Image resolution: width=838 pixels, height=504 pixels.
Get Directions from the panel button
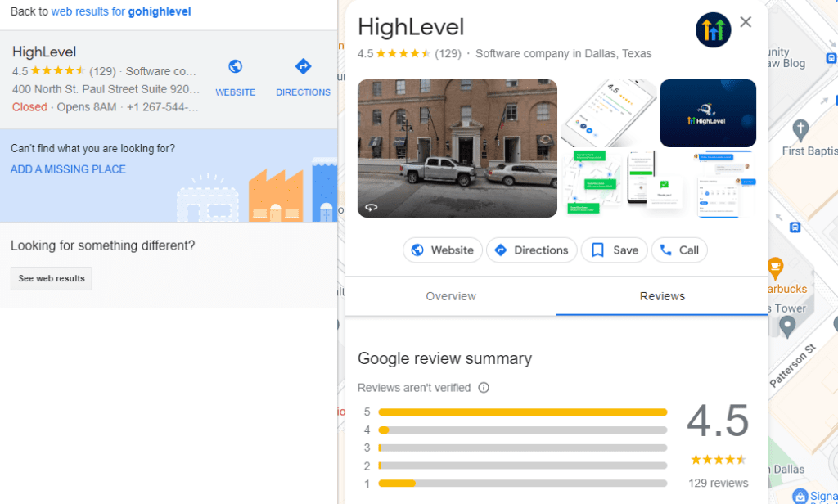[x=532, y=250]
